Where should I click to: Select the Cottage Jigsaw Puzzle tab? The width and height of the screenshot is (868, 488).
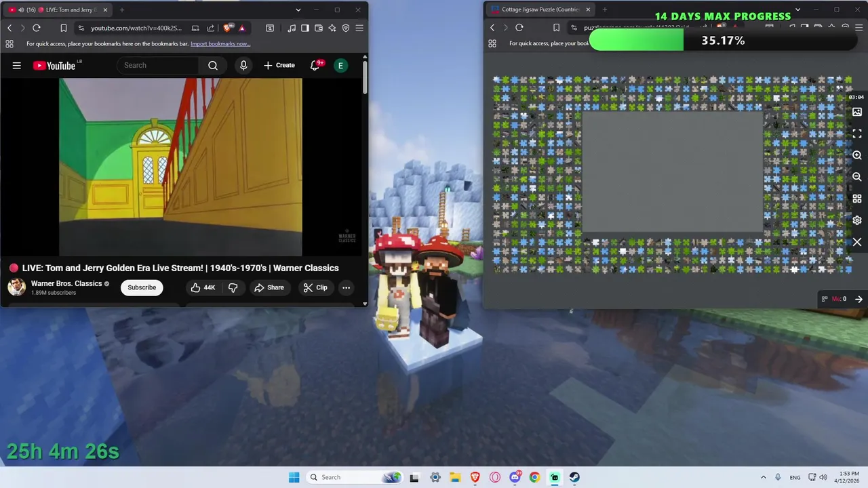[x=540, y=9]
